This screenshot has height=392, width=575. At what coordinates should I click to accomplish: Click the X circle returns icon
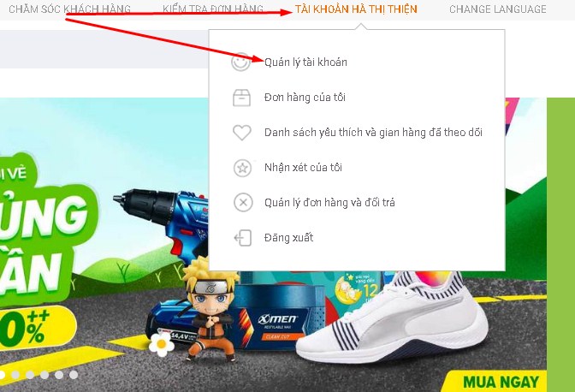pos(243,202)
